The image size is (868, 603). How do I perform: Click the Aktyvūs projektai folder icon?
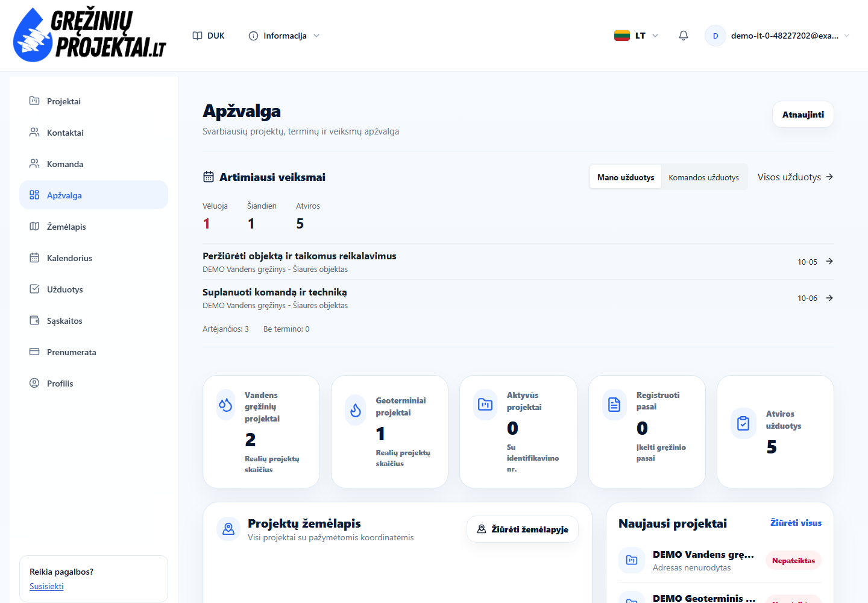pyautogui.click(x=485, y=405)
